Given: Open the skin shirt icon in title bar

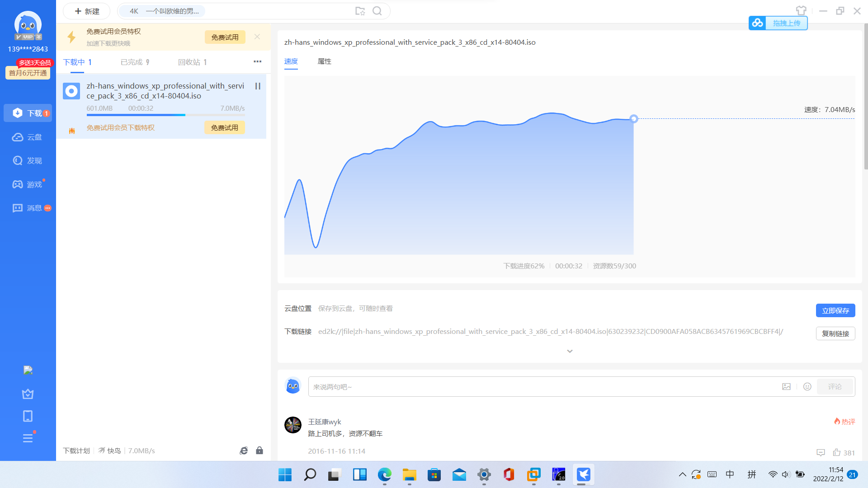Looking at the screenshot, I should click(801, 11).
